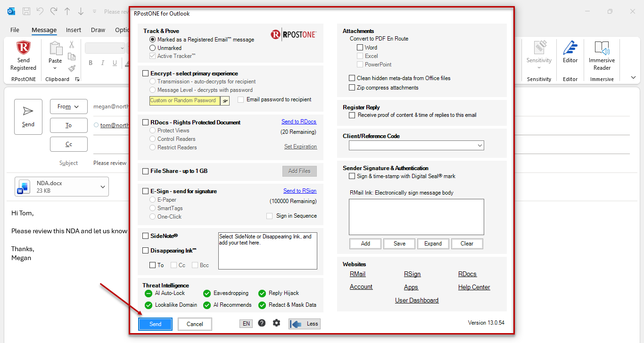The width and height of the screenshot is (644, 343).
Task: Click the Send Registered shield icon
Action: (x=23, y=48)
